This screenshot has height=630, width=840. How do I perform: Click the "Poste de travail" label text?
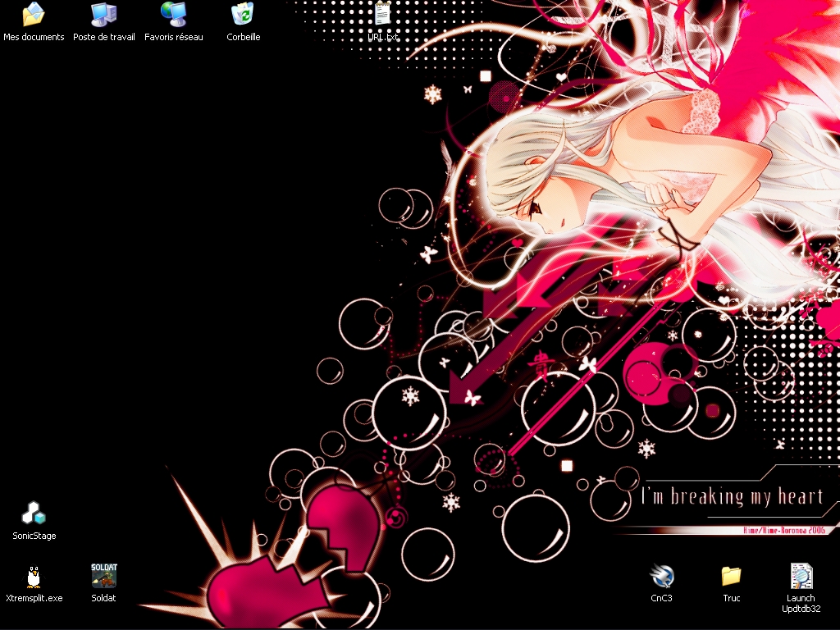pyautogui.click(x=104, y=37)
